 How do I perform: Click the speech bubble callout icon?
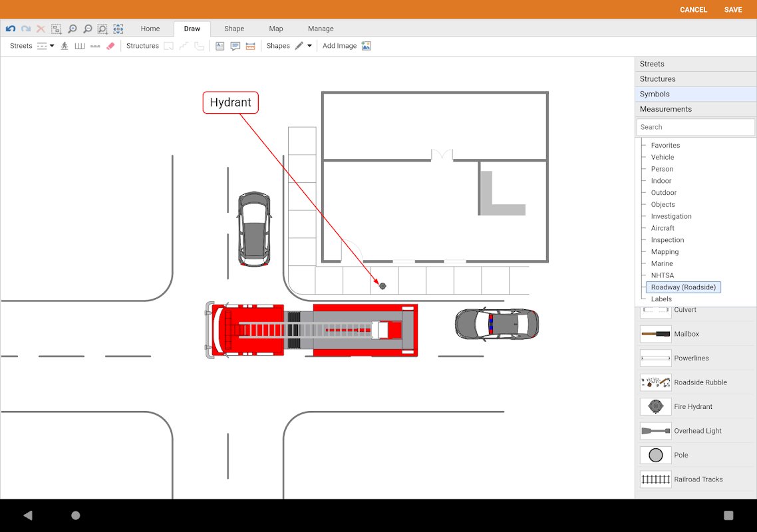click(235, 46)
